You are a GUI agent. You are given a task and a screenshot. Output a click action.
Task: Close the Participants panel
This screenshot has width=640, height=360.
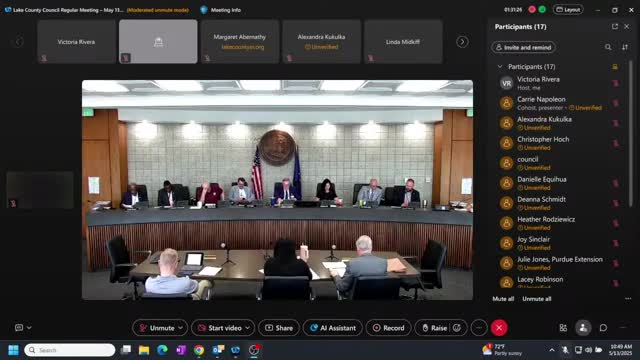(x=627, y=27)
